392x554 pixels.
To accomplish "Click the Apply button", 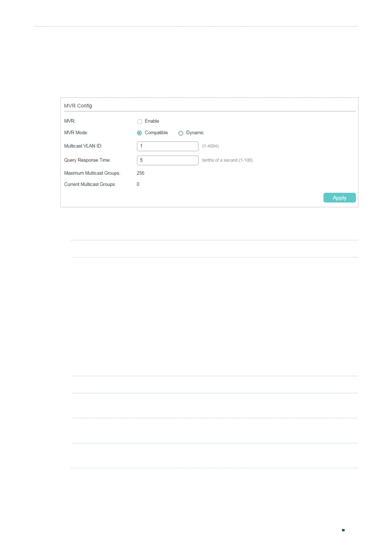I will tap(339, 198).
